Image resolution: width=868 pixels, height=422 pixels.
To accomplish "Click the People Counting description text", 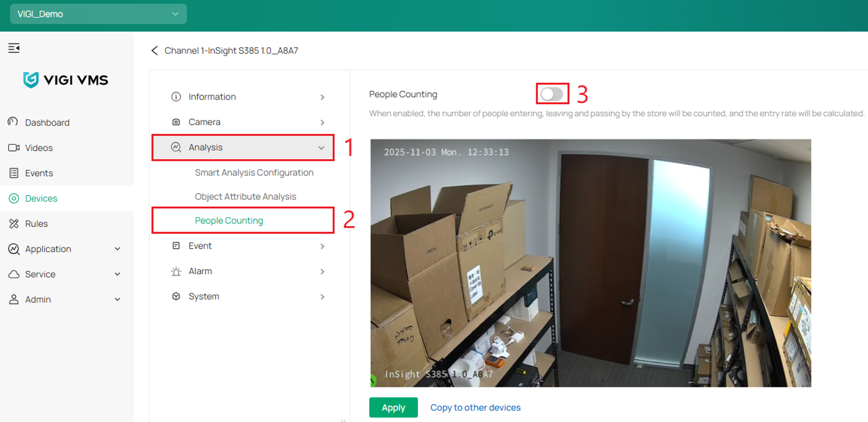I will coord(616,114).
